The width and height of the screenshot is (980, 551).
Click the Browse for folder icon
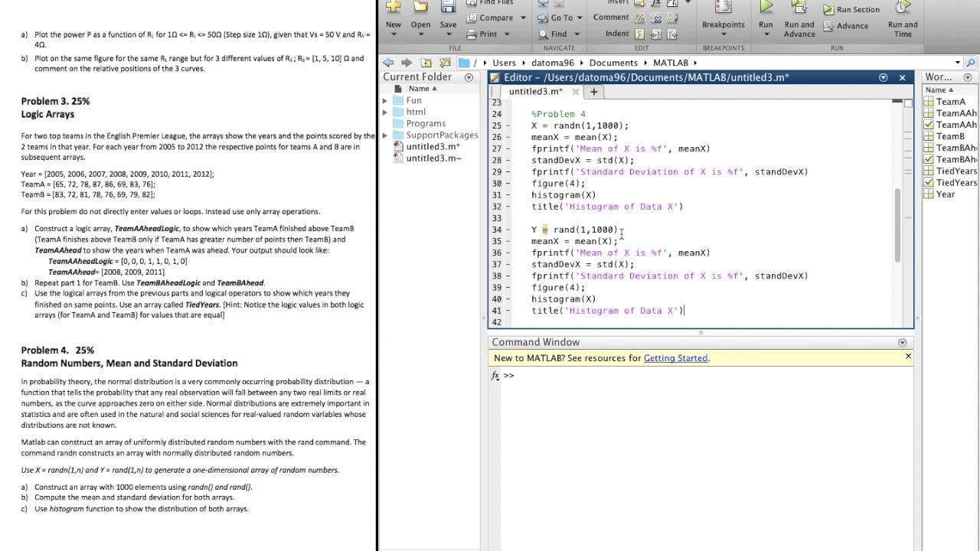point(444,63)
